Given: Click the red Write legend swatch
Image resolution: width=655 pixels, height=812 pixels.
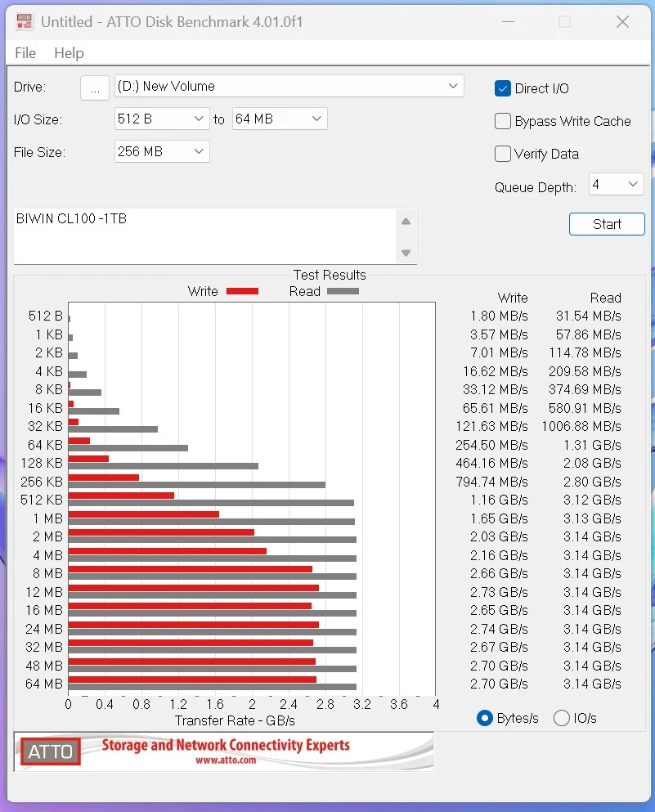Looking at the screenshot, I should pyautogui.click(x=242, y=291).
